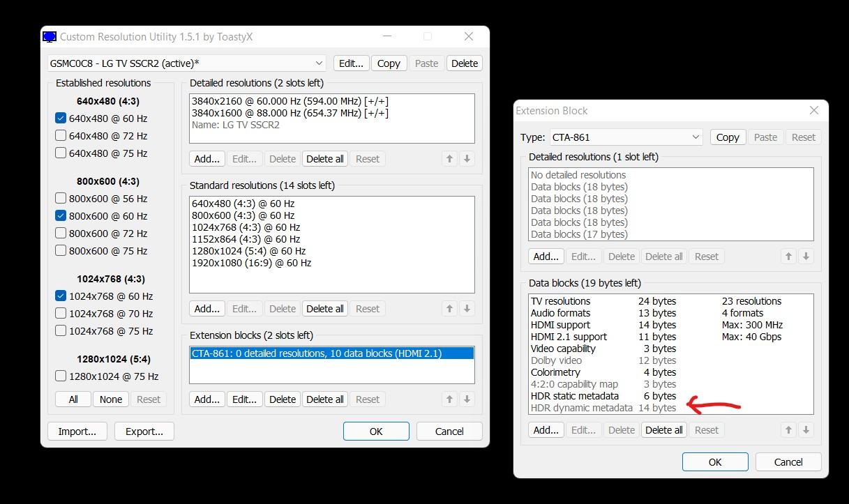Close the Extension Block dialog

pyautogui.click(x=813, y=110)
